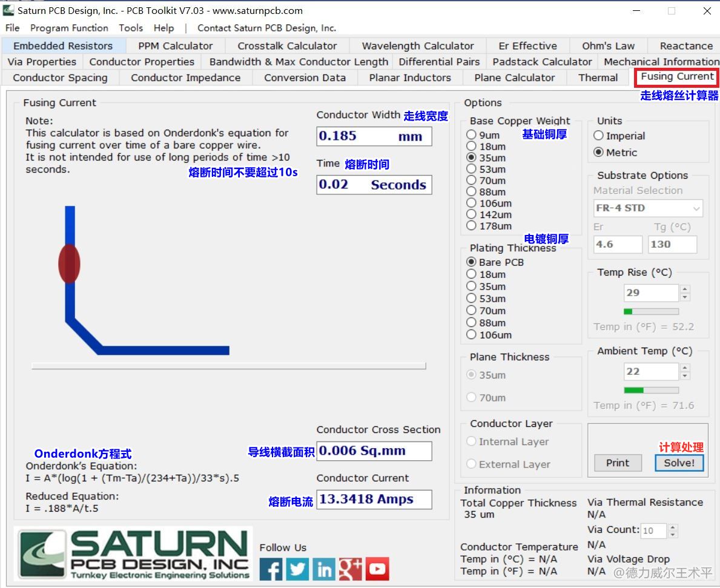The width and height of the screenshot is (720, 588).
Task: Click the Print button
Action: [617, 463]
